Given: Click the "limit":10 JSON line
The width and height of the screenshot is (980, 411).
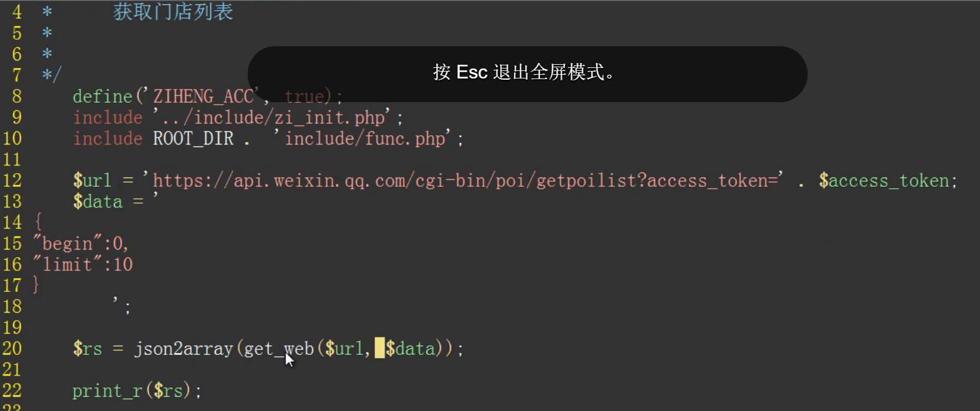Looking at the screenshot, I should (x=83, y=265).
